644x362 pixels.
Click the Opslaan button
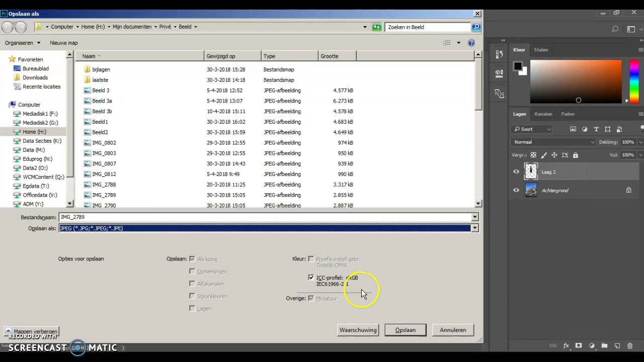tap(406, 330)
